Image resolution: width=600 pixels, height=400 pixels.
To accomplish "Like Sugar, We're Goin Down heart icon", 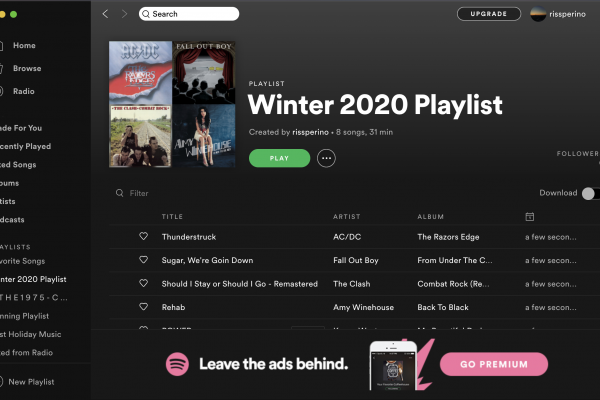I will [143, 260].
